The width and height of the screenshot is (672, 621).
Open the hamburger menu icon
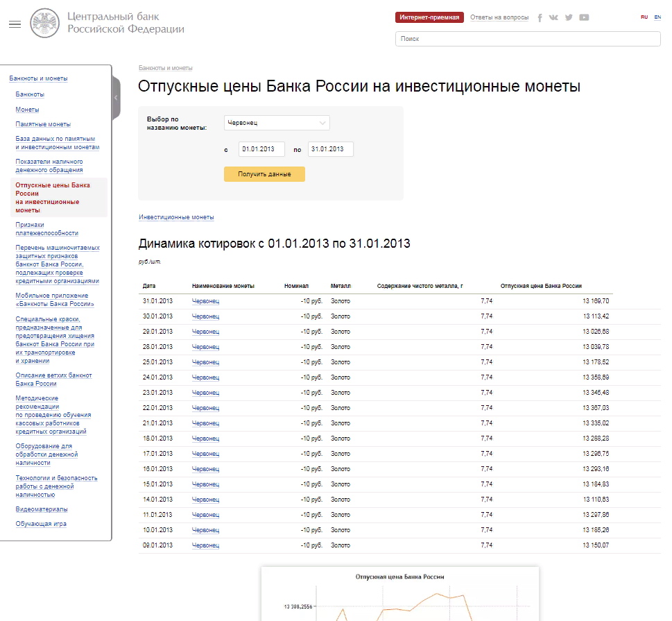click(15, 24)
